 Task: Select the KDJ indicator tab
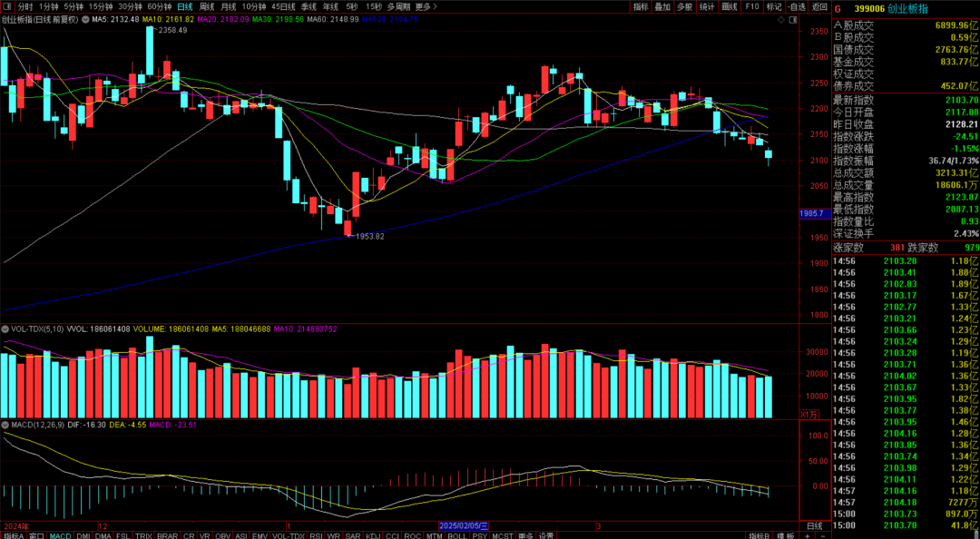pyautogui.click(x=372, y=535)
